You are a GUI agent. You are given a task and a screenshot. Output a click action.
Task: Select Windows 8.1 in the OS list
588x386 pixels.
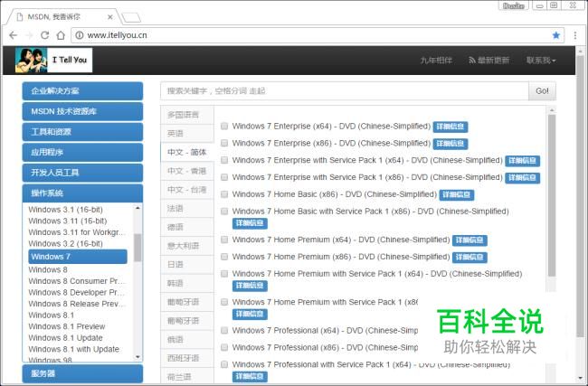point(51,315)
